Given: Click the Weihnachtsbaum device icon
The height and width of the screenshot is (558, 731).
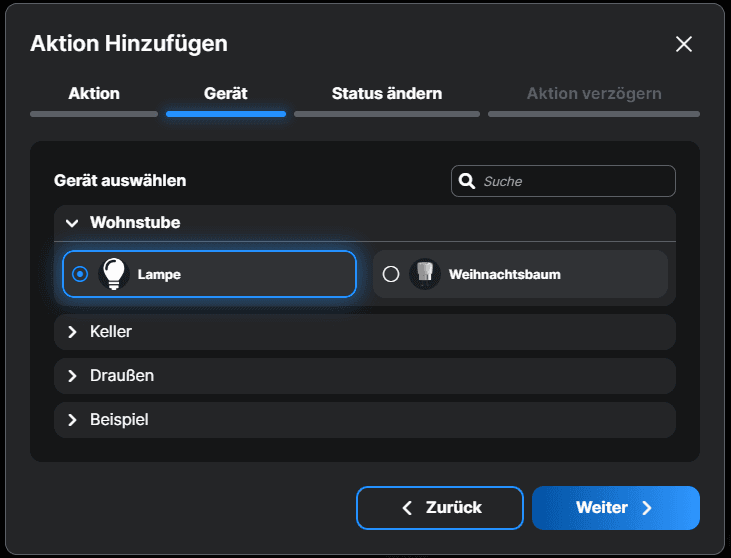Looking at the screenshot, I should point(425,274).
